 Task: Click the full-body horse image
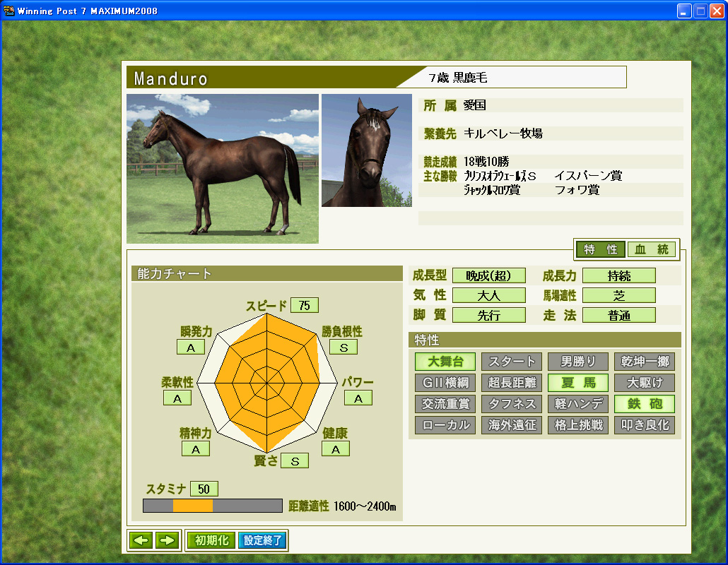[x=223, y=168]
